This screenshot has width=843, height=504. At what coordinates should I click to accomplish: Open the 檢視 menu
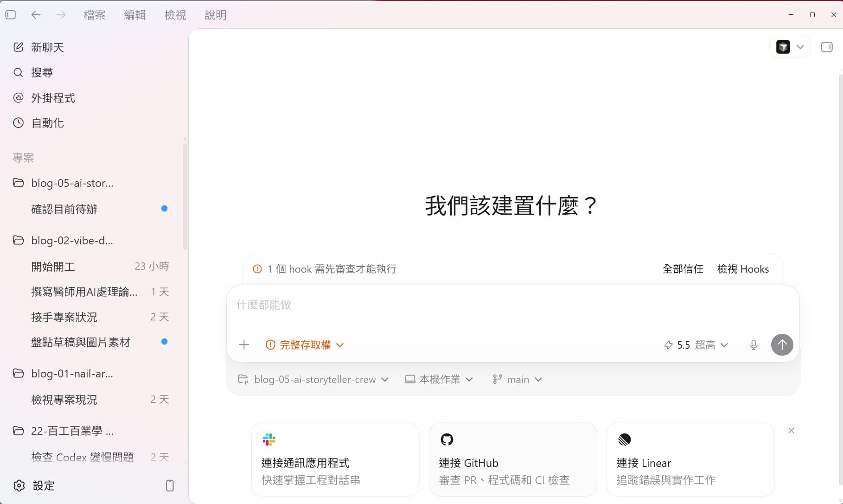[x=175, y=15]
